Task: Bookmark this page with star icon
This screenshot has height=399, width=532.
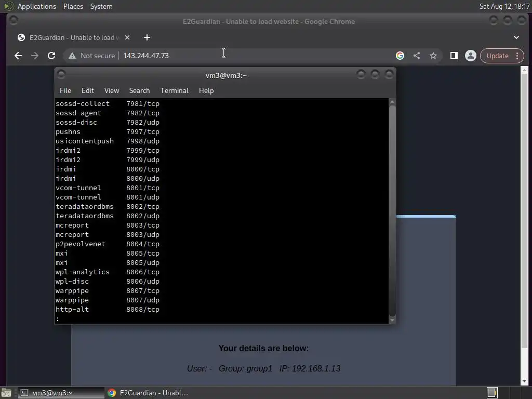Action: [433, 56]
